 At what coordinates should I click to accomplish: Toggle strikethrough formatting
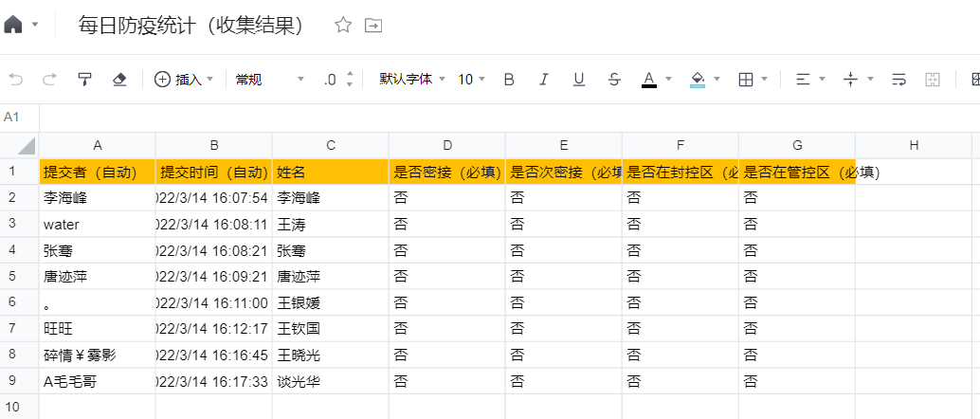click(614, 80)
